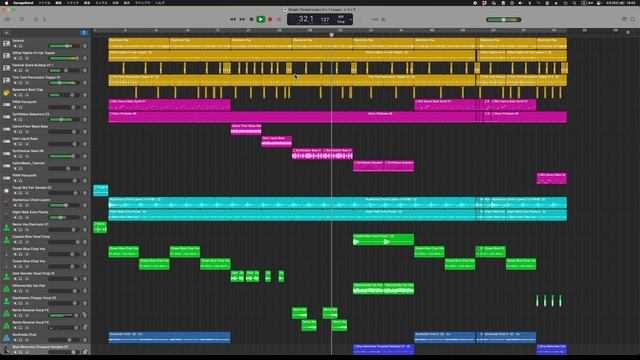Adjust the Seismic track volume slider

[64, 46]
